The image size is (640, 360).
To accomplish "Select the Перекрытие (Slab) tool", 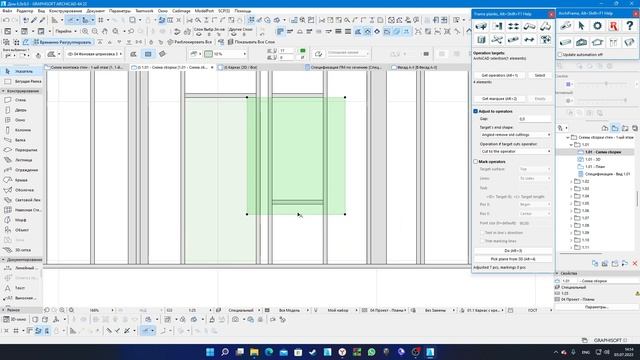I will (21, 150).
